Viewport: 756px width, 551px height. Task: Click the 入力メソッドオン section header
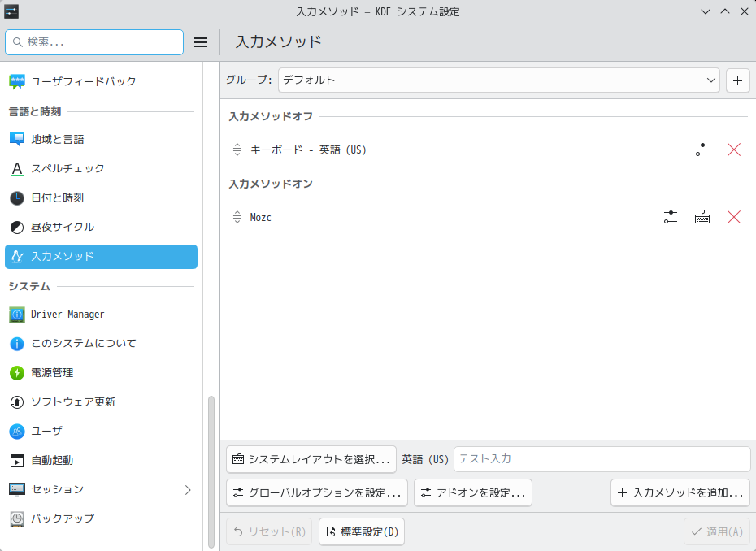tap(271, 184)
